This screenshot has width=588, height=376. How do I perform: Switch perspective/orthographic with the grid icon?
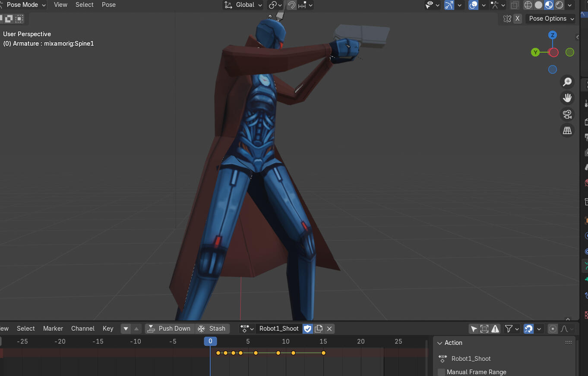point(567,130)
